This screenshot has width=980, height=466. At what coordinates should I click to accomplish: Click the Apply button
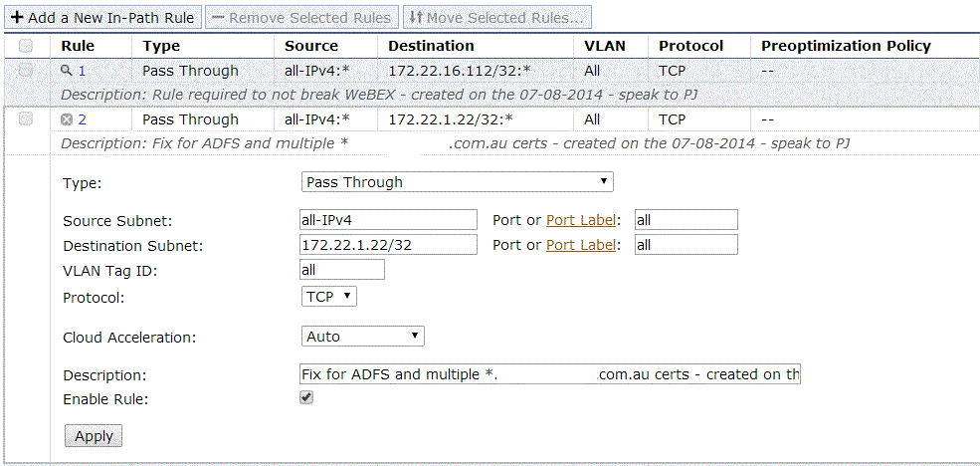[x=94, y=436]
